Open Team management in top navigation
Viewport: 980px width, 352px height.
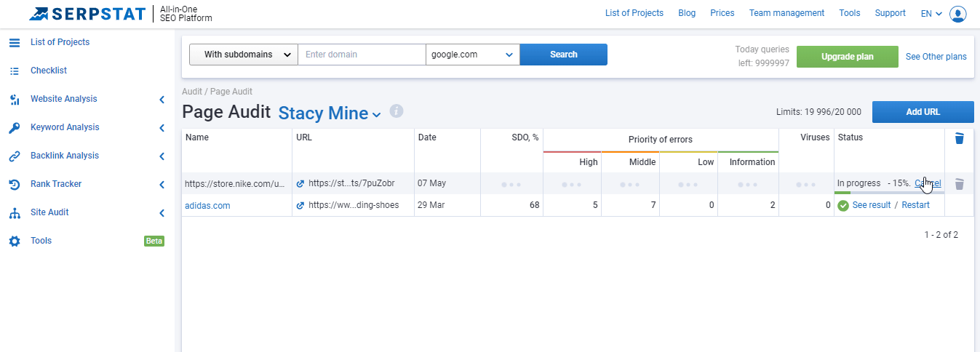pos(786,13)
